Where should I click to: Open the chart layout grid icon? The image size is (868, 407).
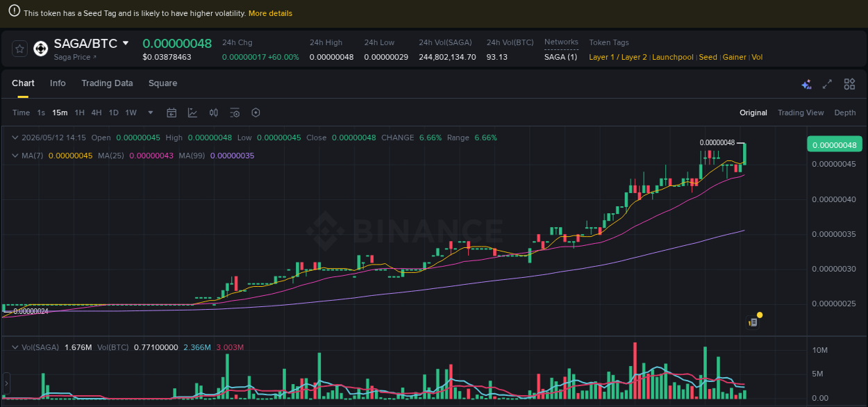click(849, 84)
